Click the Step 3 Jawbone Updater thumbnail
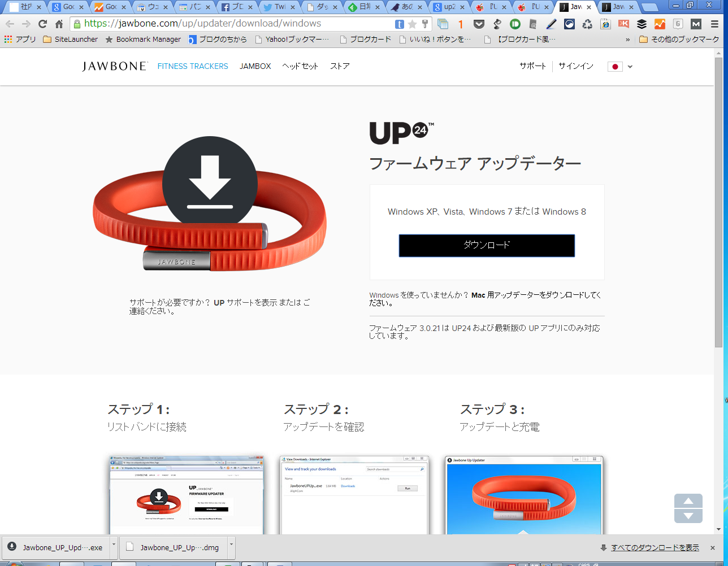This screenshot has width=728, height=566. pyautogui.click(x=524, y=495)
